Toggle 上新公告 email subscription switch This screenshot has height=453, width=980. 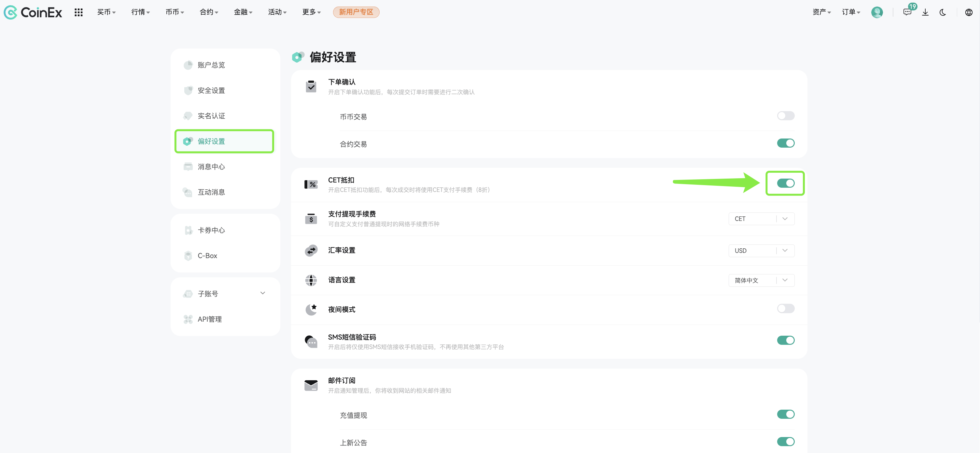point(786,442)
